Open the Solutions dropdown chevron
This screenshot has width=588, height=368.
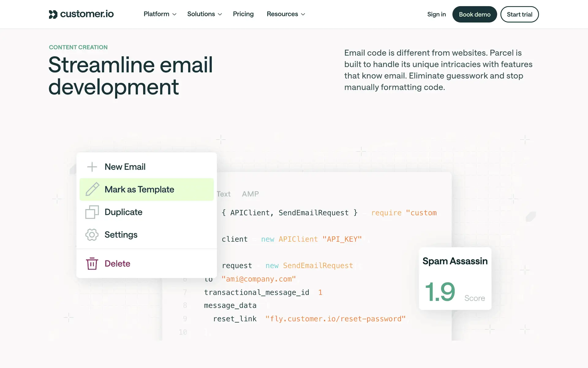(x=220, y=14)
